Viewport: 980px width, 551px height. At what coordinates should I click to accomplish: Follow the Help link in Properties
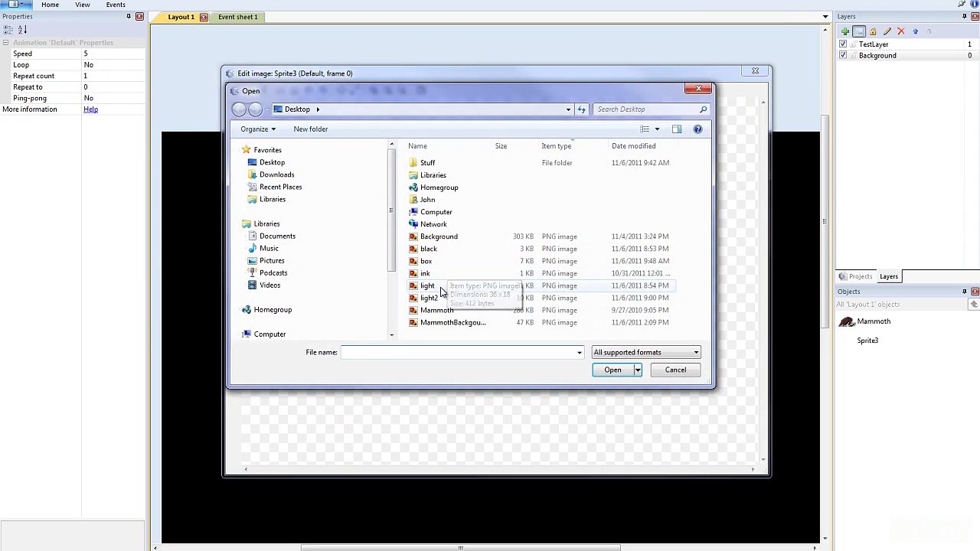90,109
